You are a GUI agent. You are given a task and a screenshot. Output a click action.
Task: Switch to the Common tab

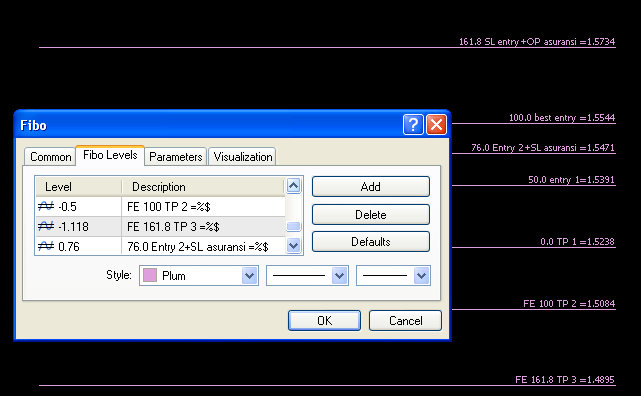pyautogui.click(x=50, y=157)
